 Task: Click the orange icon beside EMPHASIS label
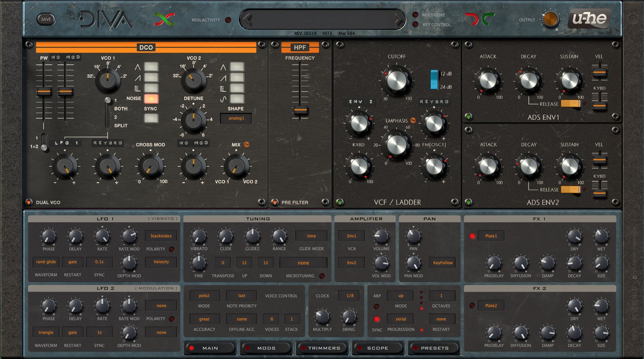413,121
